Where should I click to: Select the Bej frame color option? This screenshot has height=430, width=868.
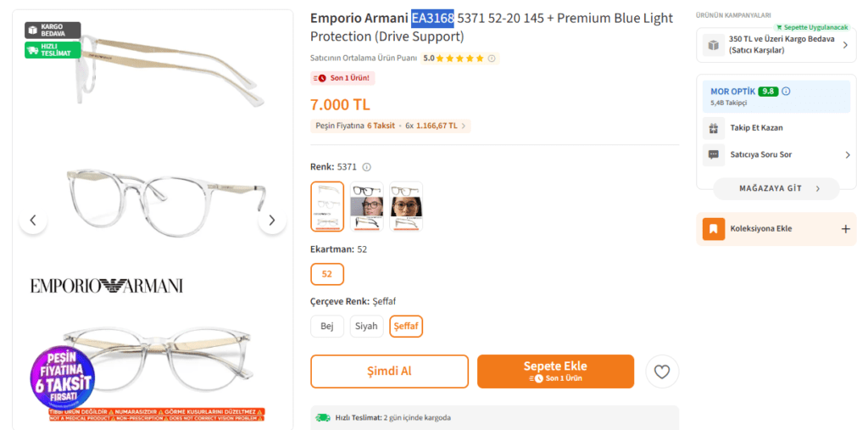(327, 327)
